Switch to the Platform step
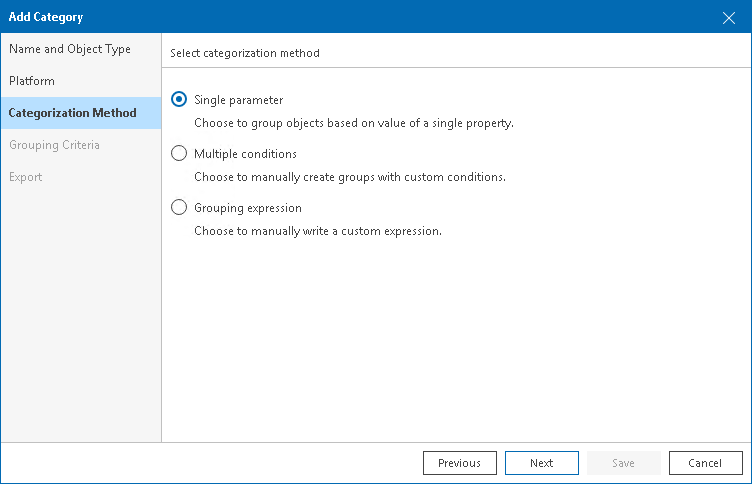This screenshot has width=752, height=484. pos(32,81)
